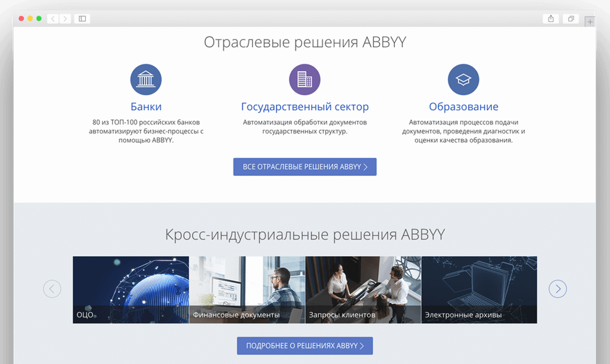Open the Электронные архивы thumbnail

pos(480,290)
